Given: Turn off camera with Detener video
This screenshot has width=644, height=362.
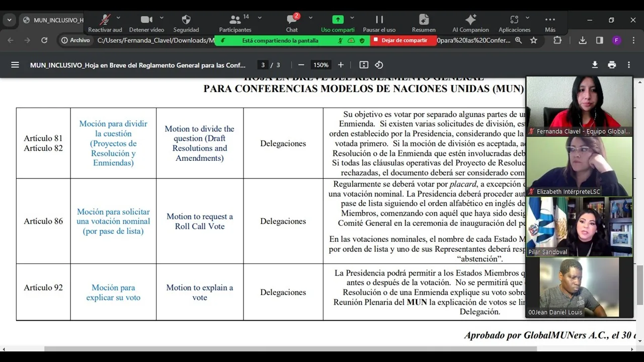Looking at the screenshot, I should pyautogui.click(x=146, y=20).
